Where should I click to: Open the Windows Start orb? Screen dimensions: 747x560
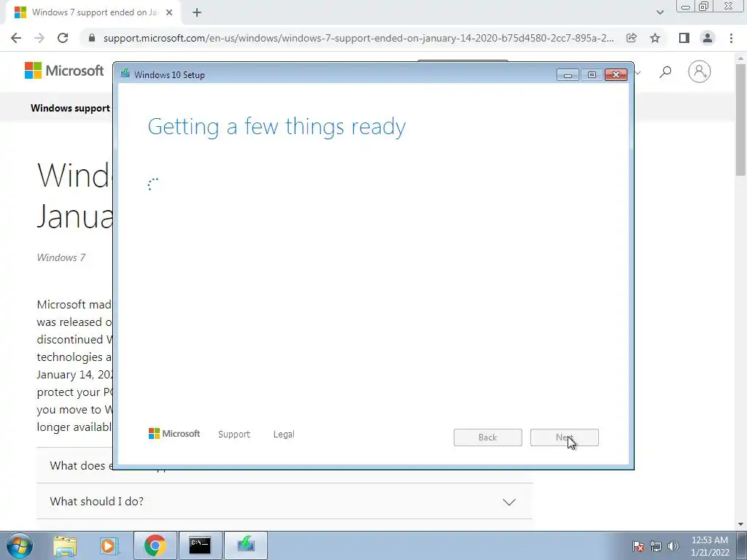(x=20, y=545)
